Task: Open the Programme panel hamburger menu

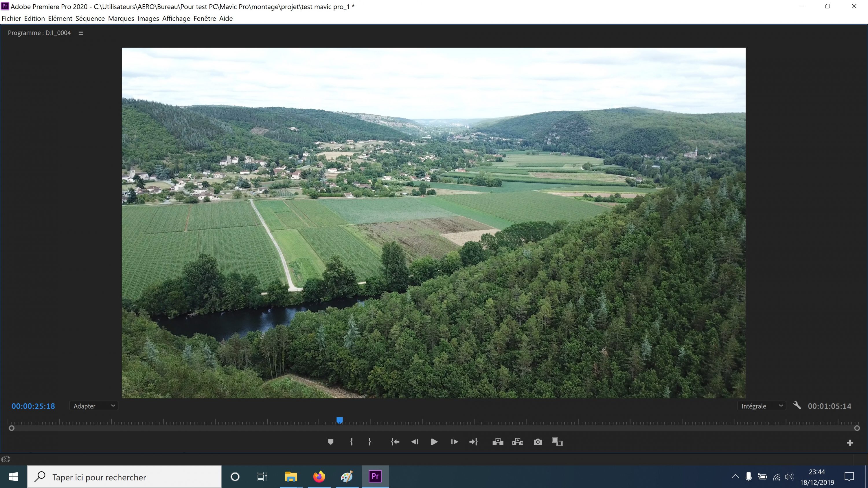Action: [81, 33]
